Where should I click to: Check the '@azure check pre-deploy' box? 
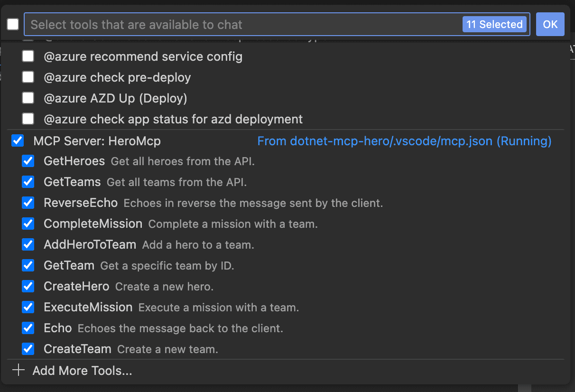28,77
